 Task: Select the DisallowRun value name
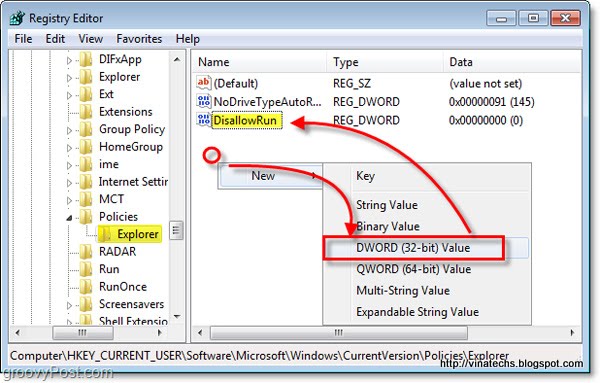pos(245,120)
